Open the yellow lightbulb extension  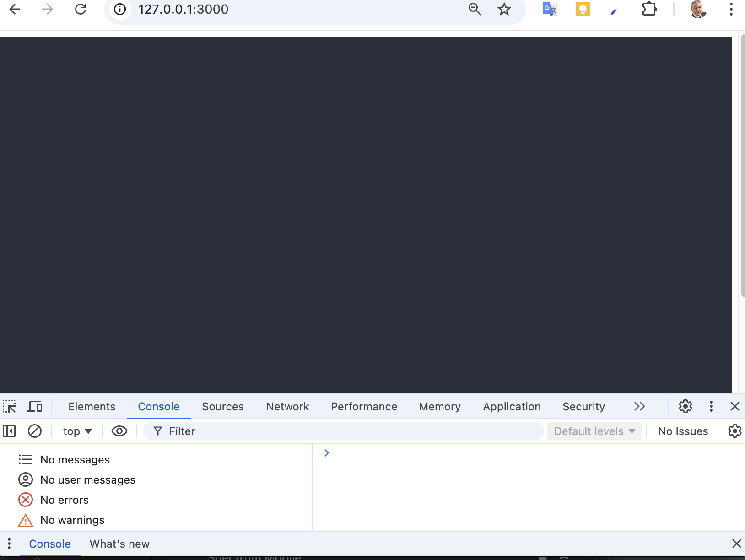[x=583, y=9]
